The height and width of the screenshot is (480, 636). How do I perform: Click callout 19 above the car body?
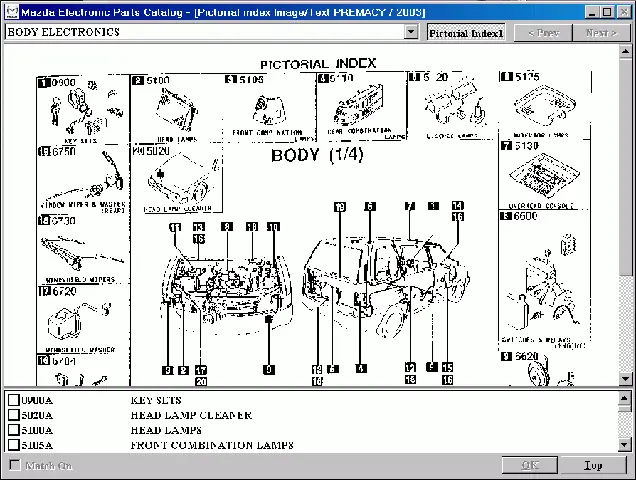tap(340, 207)
